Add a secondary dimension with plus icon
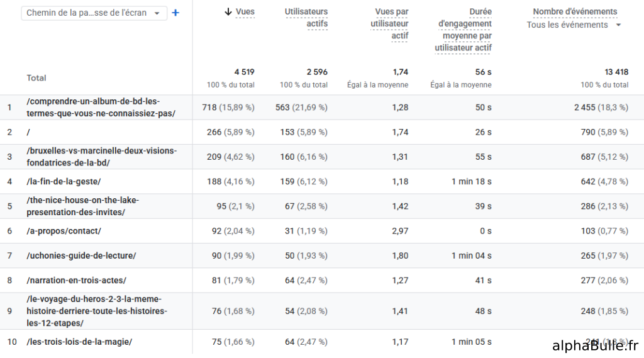This screenshot has height=358, width=644. (175, 13)
